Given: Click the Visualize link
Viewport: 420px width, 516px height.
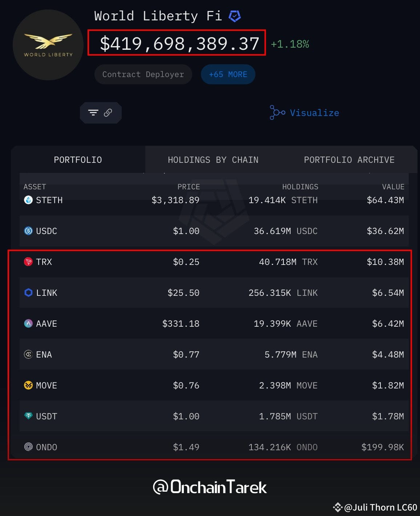Looking at the screenshot, I should pyautogui.click(x=314, y=113).
